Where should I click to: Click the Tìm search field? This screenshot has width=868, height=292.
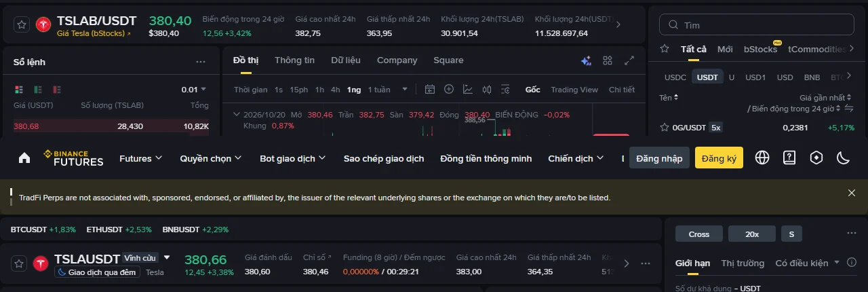click(757, 24)
